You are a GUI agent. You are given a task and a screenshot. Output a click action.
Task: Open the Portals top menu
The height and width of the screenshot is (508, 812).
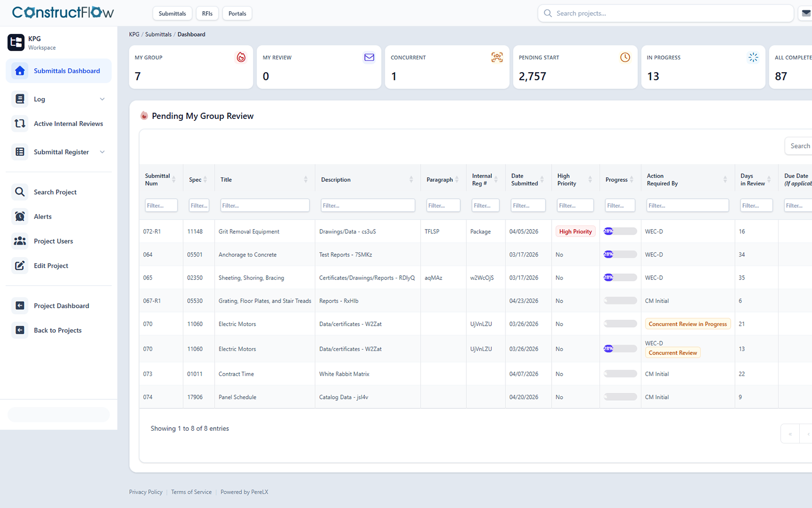coord(237,14)
